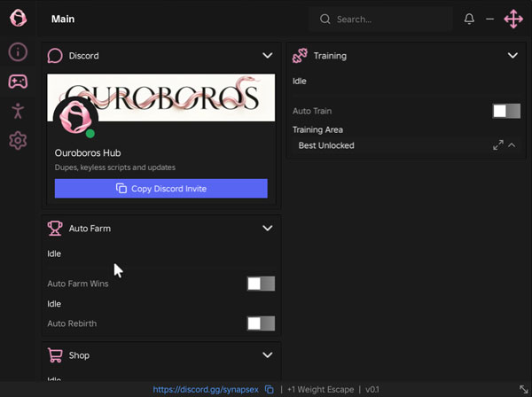This screenshot has height=397, width=532.
Task: Expand the Training Area list diagonal-arrows icon
Action: pyautogui.click(x=498, y=145)
